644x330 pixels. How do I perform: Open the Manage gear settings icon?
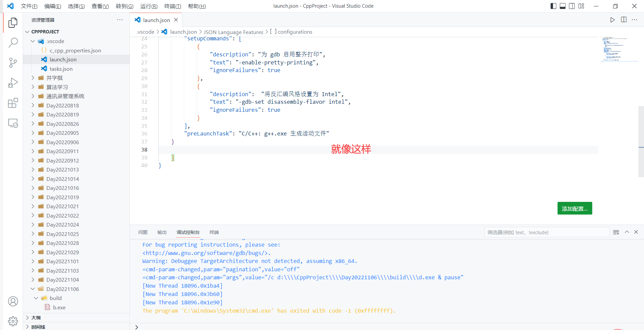pyautogui.click(x=13, y=321)
